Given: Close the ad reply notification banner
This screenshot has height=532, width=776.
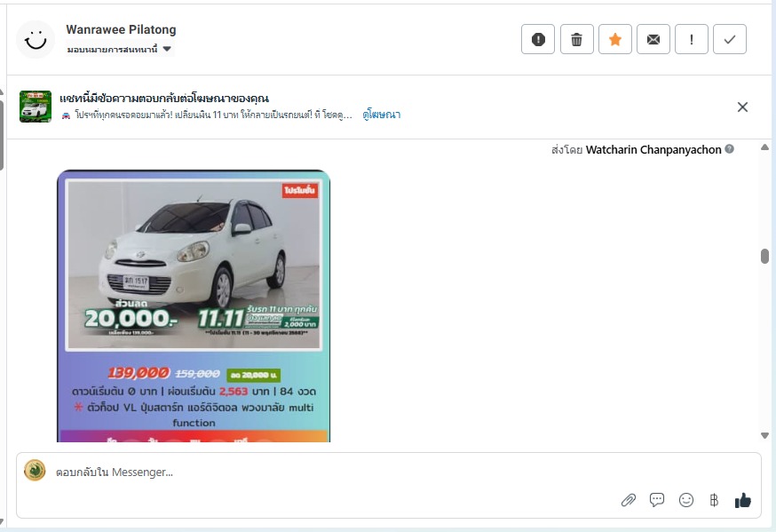Looking at the screenshot, I should (x=742, y=107).
